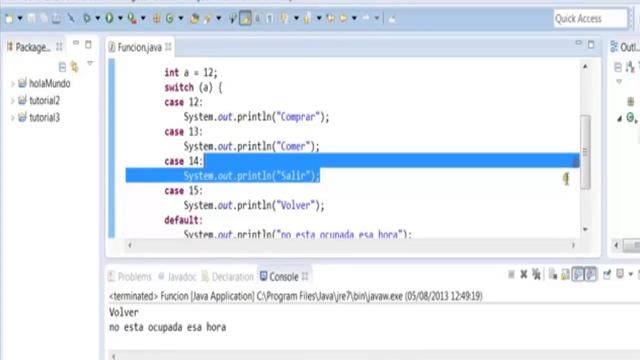Expand the holaMundo project tree
Screen dimensions: 640x360
click(12, 84)
